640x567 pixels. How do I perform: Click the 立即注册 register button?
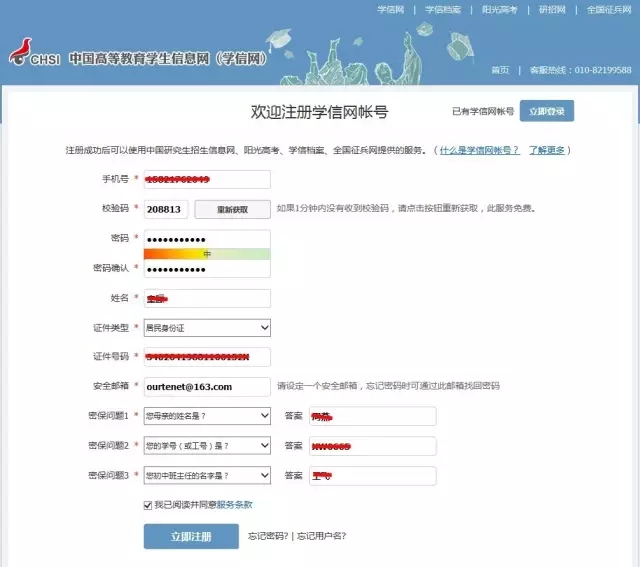point(191,537)
